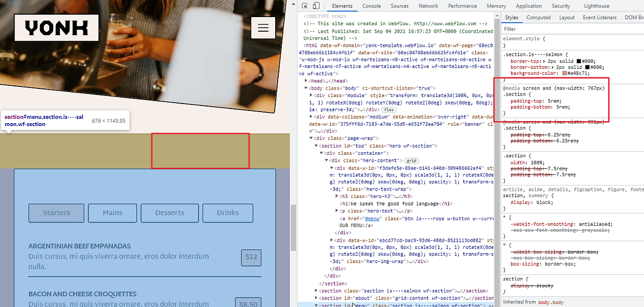The width and height of the screenshot is (644, 307).
Task: Select the Starters menu tab
Action: pos(56,213)
